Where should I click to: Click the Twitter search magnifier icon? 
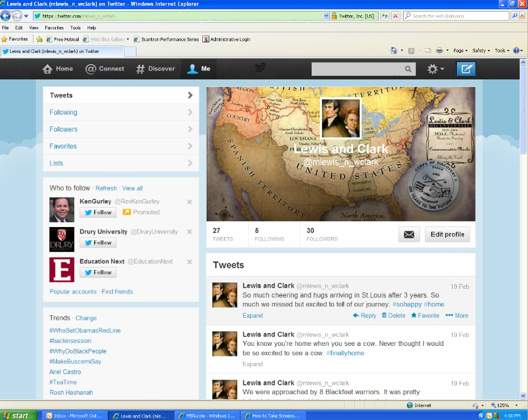[x=408, y=69]
